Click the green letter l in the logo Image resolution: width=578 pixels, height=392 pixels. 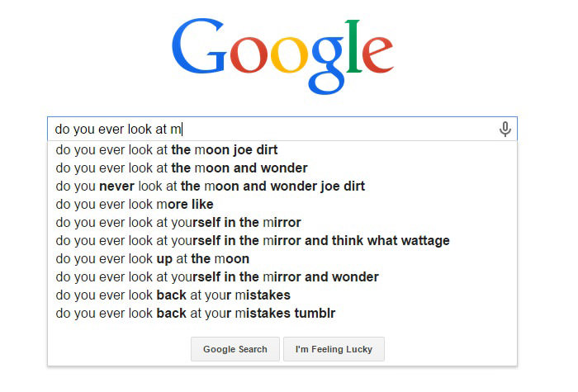[x=353, y=45]
